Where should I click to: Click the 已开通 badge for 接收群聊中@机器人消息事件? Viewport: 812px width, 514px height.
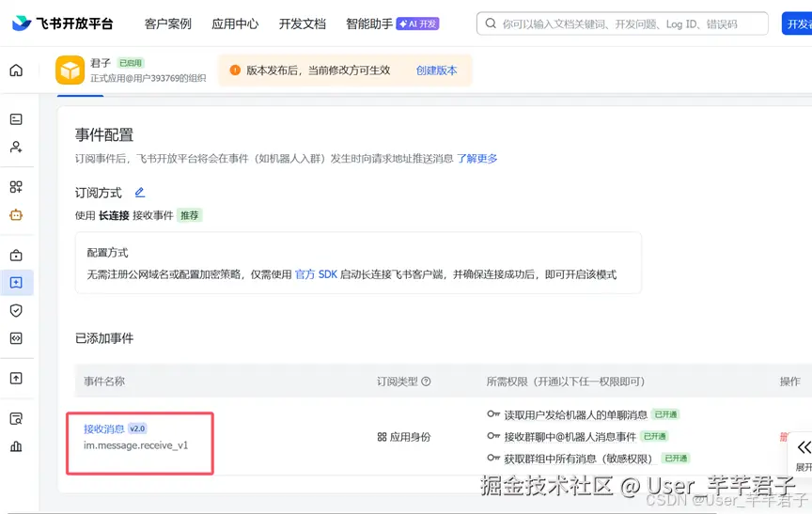654,436
